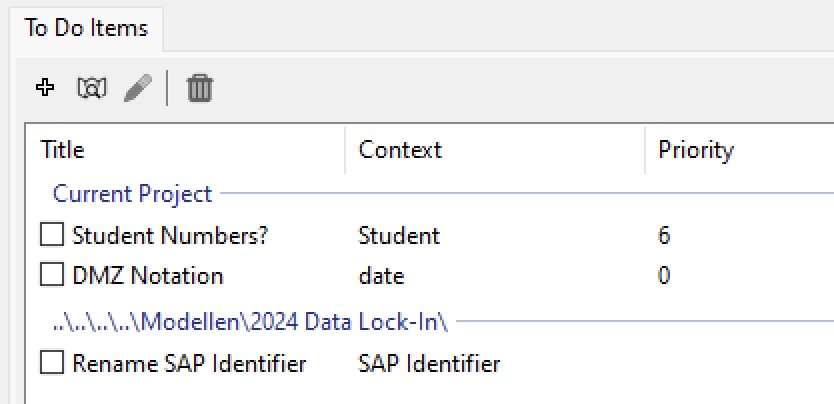Click the date context cell
834x404 pixels.
(x=381, y=275)
